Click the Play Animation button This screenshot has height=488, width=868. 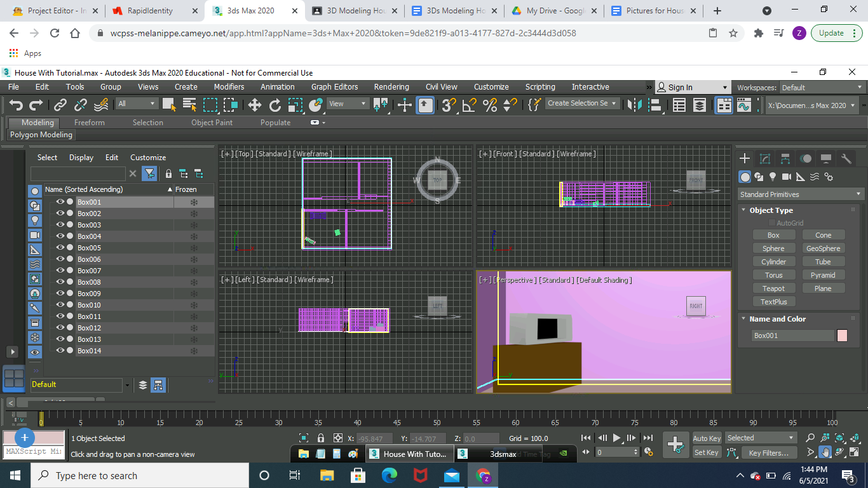(616, 438)
